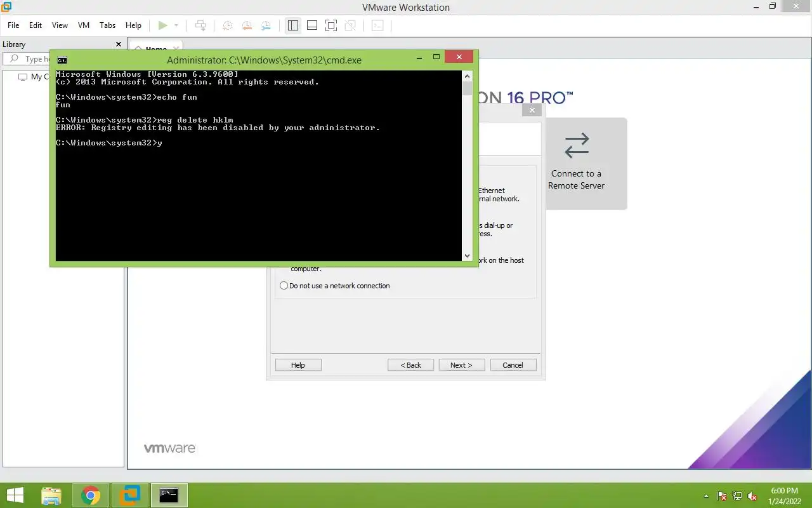Screen dimensions: 812x508
Task: Click the Command Prompt taskbar icon
Action: click(x=169, y=495)
